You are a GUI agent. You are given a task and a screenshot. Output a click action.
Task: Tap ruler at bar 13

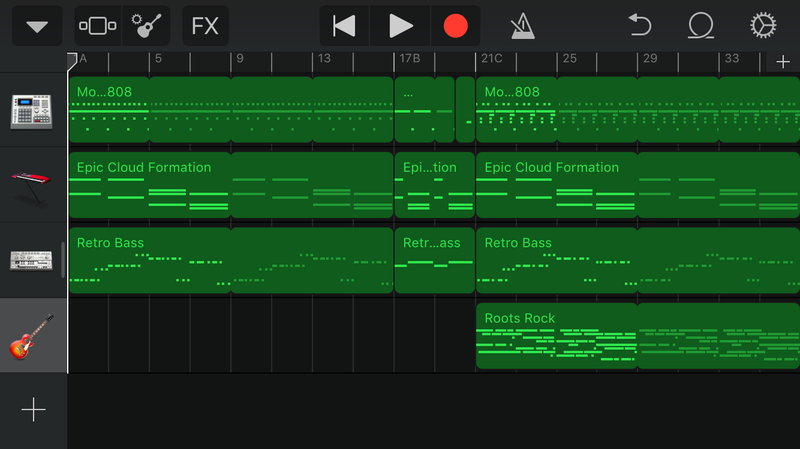point(324,59)
